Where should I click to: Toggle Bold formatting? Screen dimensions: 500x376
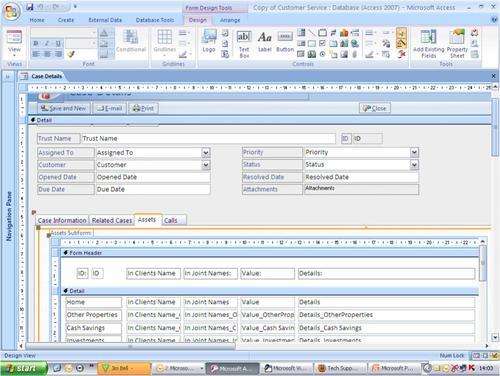(x=36, y=43)
